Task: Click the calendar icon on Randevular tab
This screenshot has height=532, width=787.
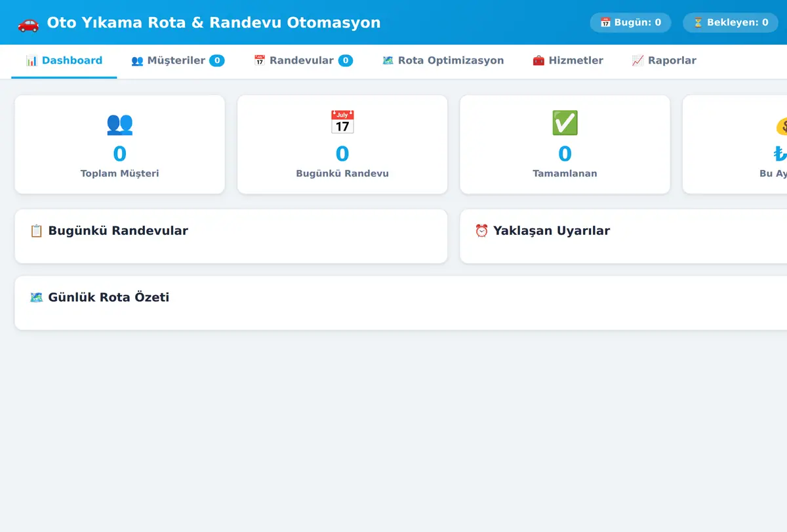Action: tap(259, 60)
